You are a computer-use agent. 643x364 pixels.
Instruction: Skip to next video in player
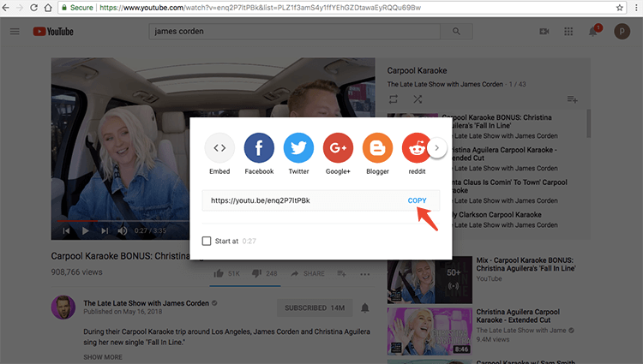(105, 231)
